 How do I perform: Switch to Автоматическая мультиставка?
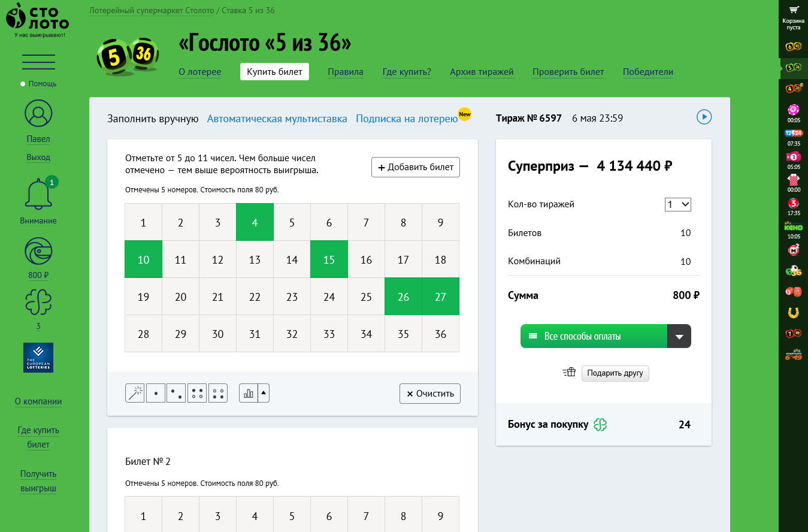click(x=277, y=119)
